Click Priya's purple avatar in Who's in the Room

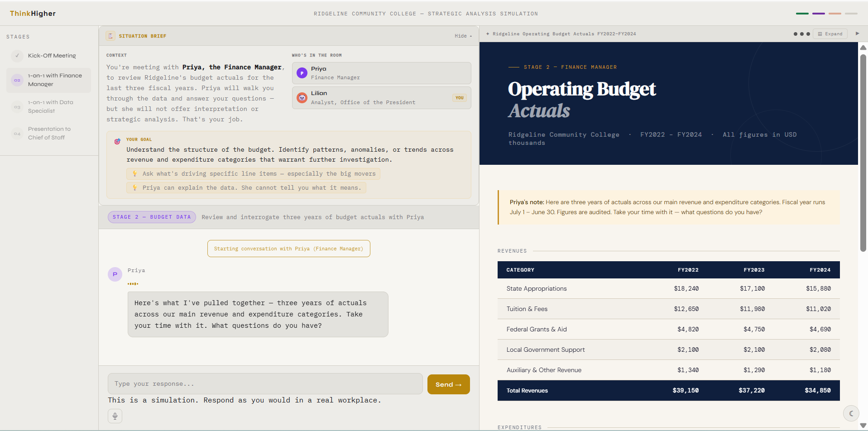pos(302,73)
